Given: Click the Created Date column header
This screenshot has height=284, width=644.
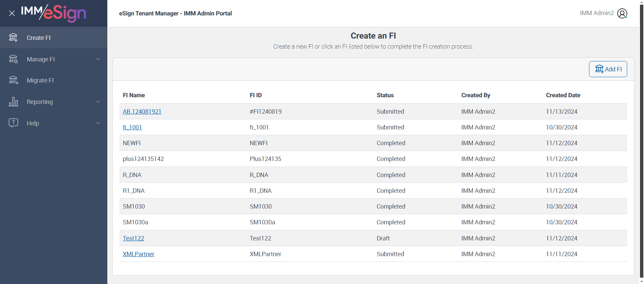Looking at the screenshot, I should (563, 95).
